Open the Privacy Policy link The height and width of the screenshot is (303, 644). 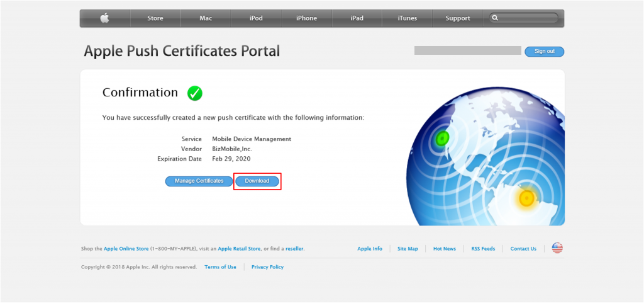point(267,267)
